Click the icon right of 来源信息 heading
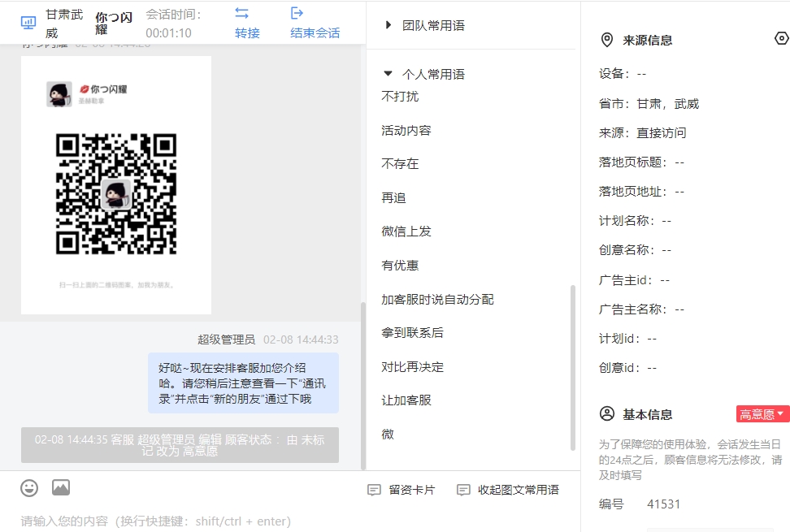This screenshot has width=790, height=532. 781,38
